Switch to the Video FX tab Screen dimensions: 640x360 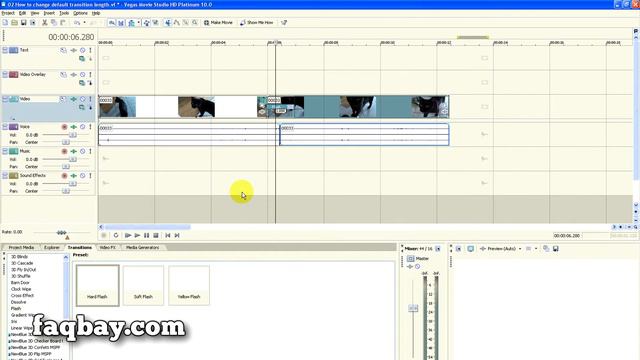tap(108, 248)
